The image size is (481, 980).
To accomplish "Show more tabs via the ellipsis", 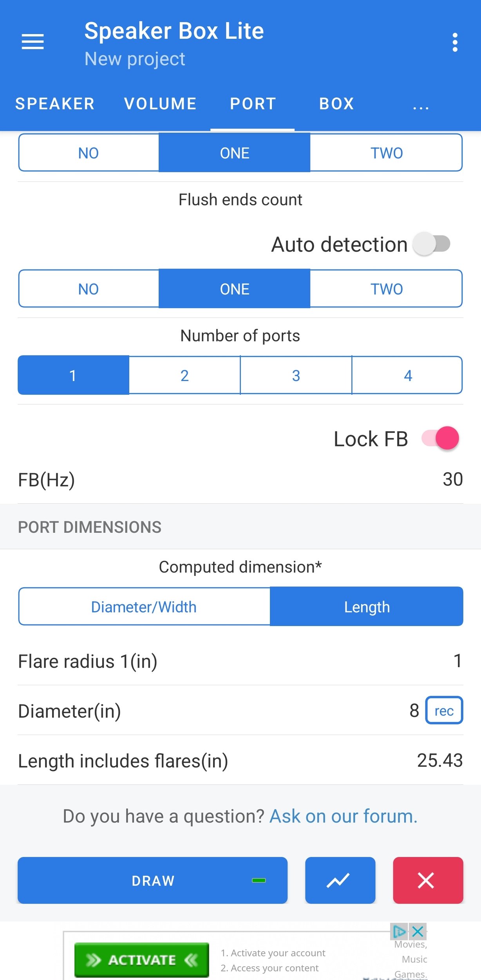I will point(421,104).
